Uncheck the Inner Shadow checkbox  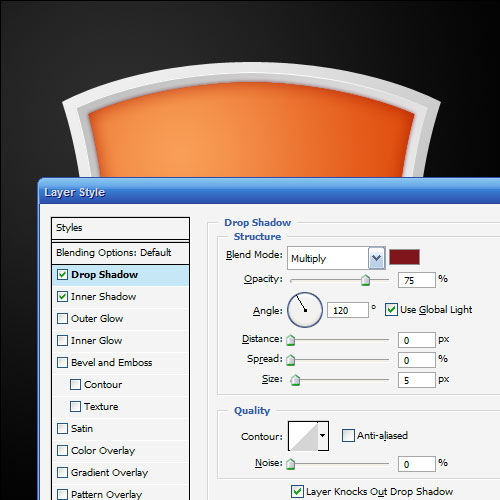(x=62, y=297)
